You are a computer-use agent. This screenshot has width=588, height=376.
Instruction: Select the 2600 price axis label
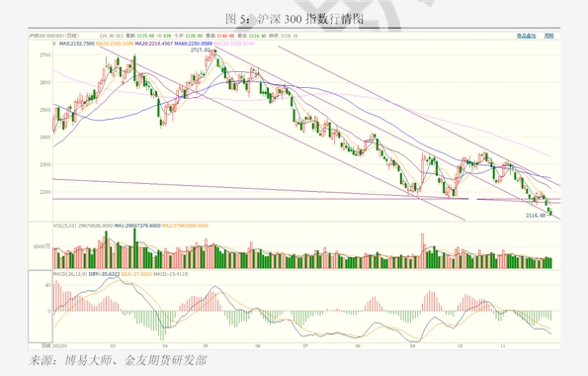pyautogui.click(x=45, y=83)
